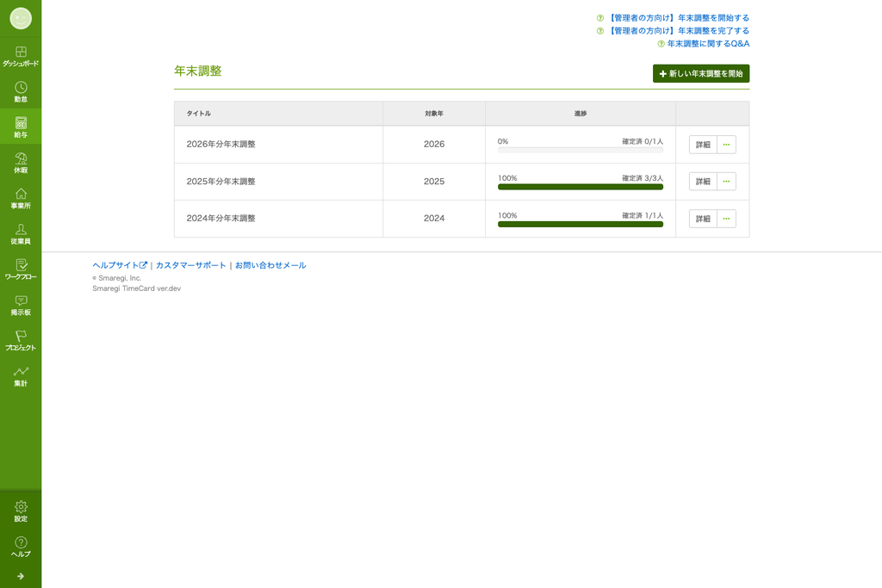Open the more options menu for 2026年分年末調整

click(726, 145)
